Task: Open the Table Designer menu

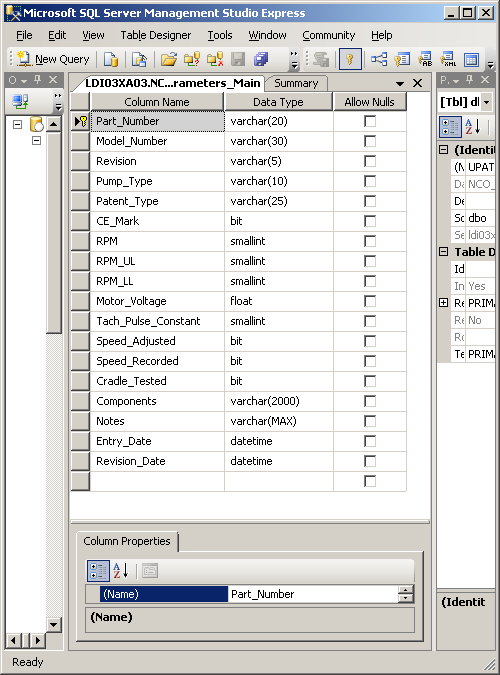Action: point(155,35)
